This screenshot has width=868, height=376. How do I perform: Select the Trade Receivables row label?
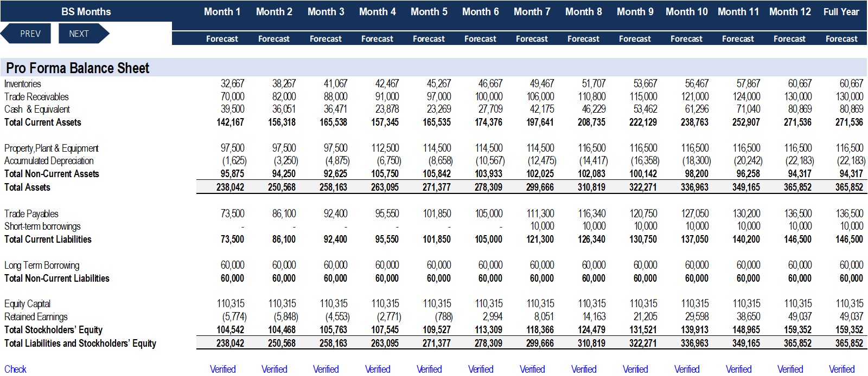(x=36, y=96)
